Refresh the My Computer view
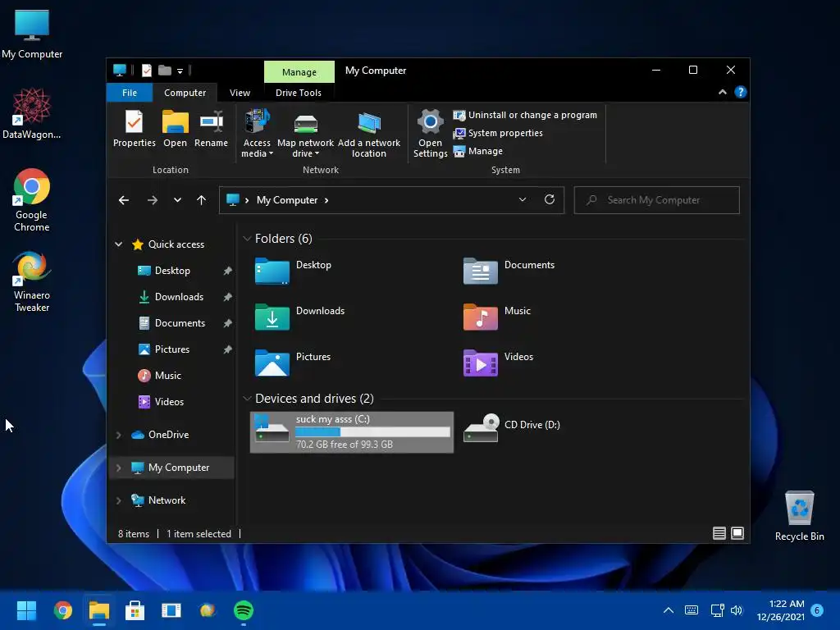The width and height of the screenshot is (840, 630). coord(549,200)
